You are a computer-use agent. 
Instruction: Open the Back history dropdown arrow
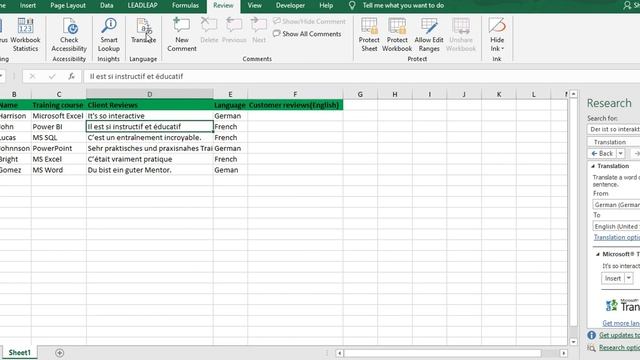coord(620,153)
